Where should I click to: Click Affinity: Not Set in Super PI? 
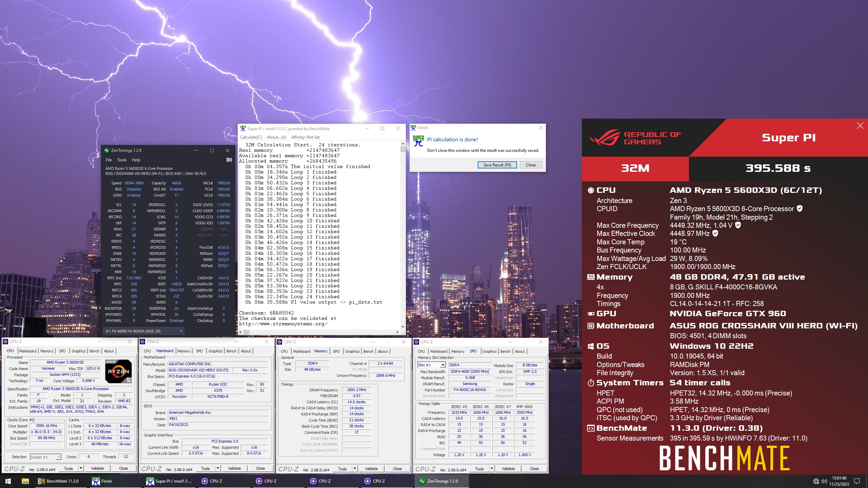point(305,137)
